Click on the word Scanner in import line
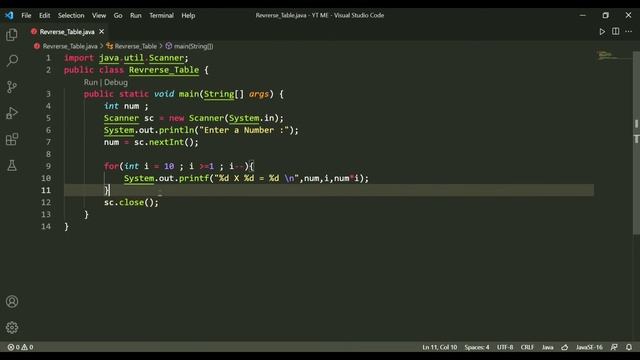The height and width of the screenshot is (360, 640). click(166, 58)
